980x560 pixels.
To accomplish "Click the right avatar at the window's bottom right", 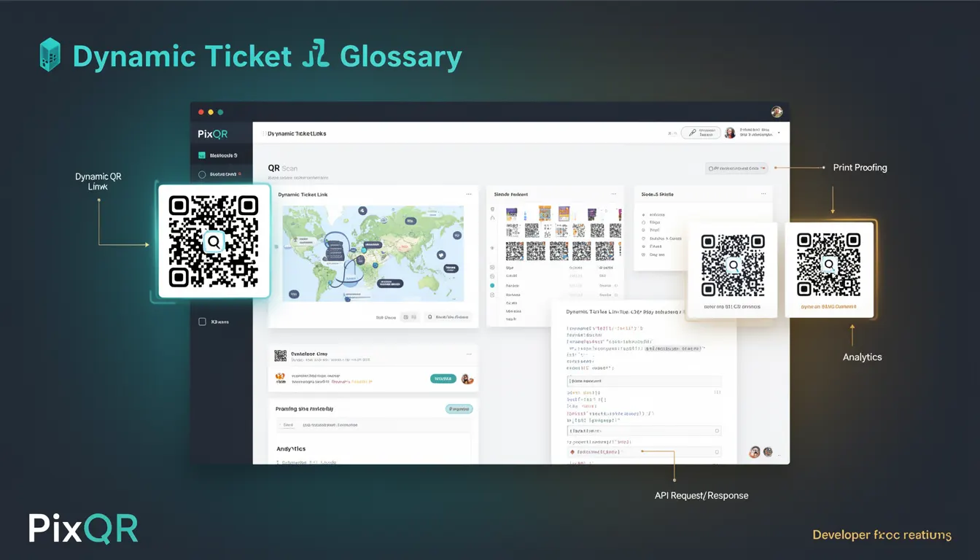I will [768, 452].
